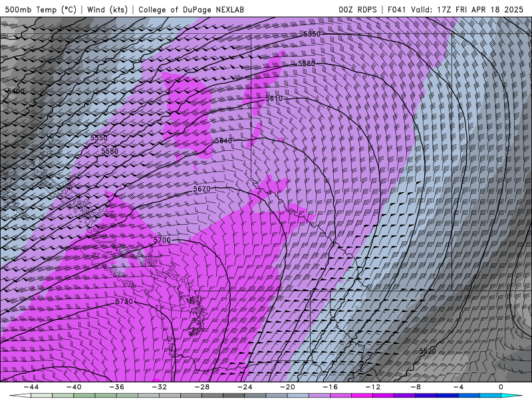This screenshot has height=399, width=532.
Task: Click the -44 colorbar tick label
Action: pyautogui.click(x=31, y=387)
